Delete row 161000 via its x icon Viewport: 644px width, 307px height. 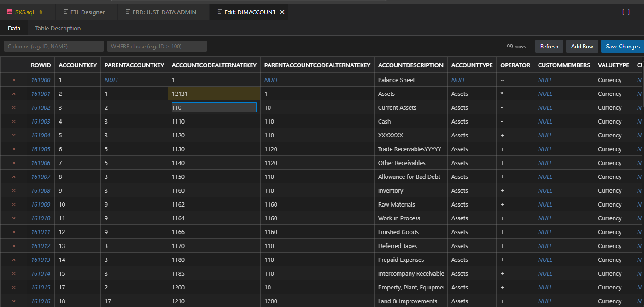click(14, 80)
